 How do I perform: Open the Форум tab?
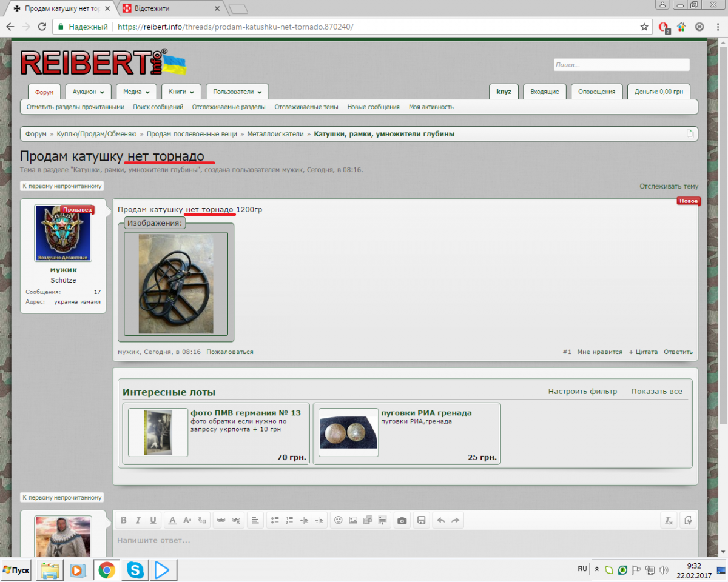[44, 92]
